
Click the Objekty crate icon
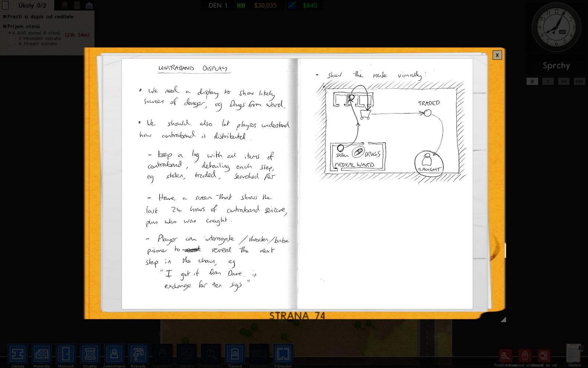90,354
